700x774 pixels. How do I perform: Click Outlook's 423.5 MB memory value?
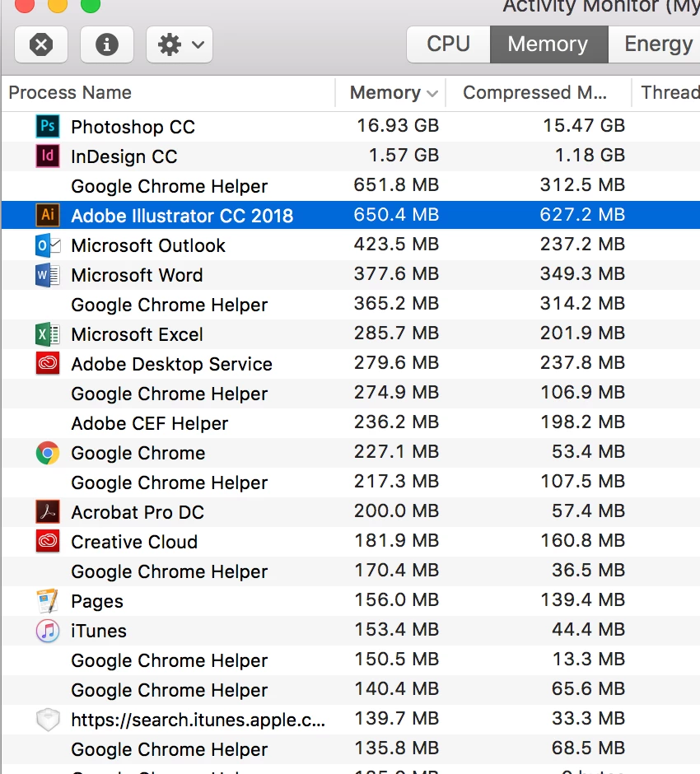tap(396, 244)
